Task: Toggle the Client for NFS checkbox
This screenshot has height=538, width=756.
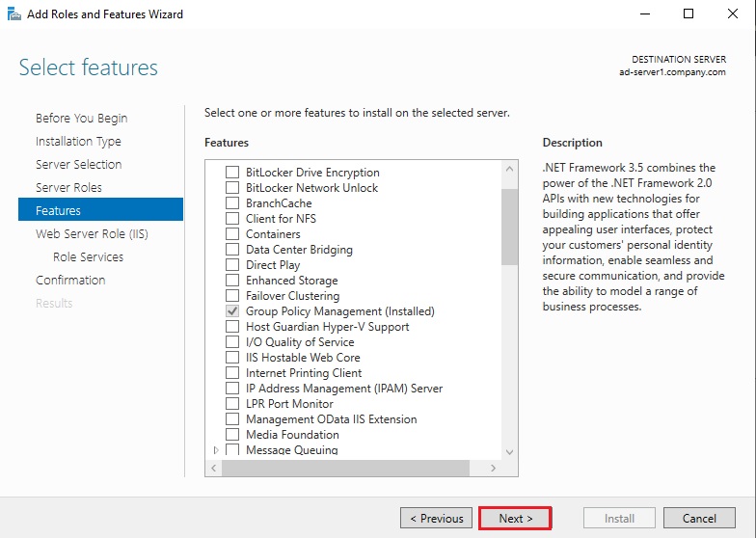Action: (232, 219)
